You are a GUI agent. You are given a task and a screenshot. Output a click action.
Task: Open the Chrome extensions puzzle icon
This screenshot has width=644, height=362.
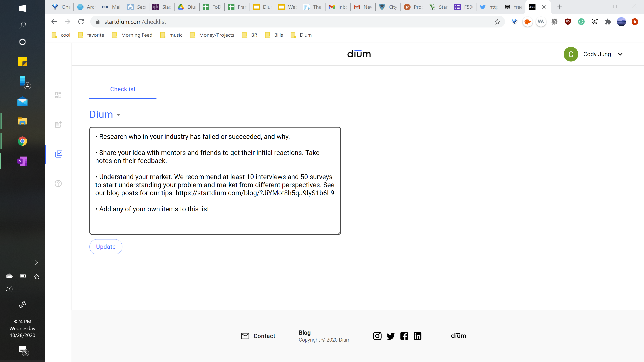[x=608, y=22]
